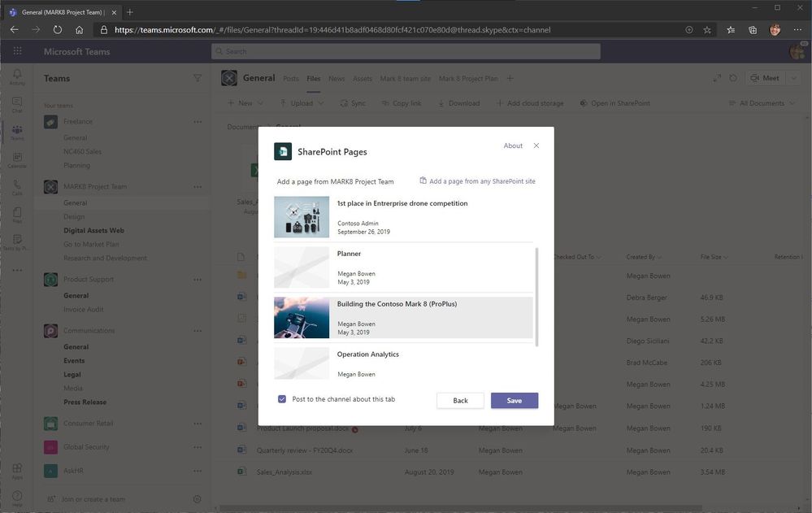
Task: Open more options for Product Support team
Action: pos(198,280)
